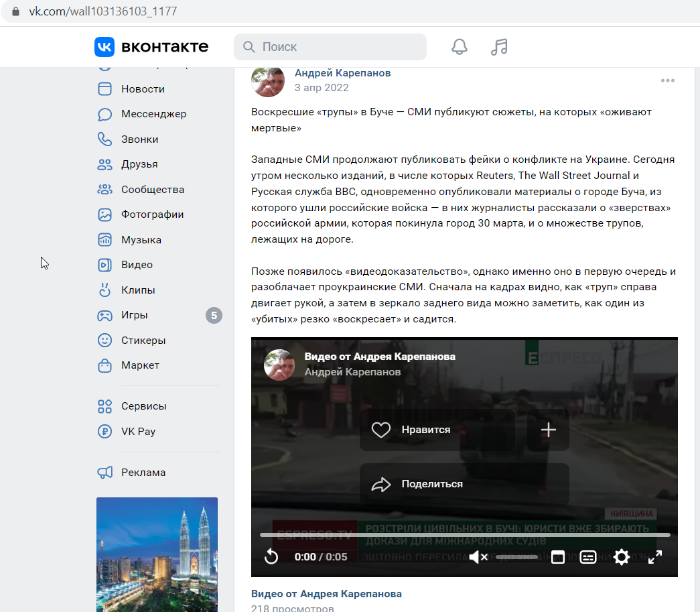Click the post date 3 апр 2022
The image size is (700, 612).
click(x=322, y=88)
